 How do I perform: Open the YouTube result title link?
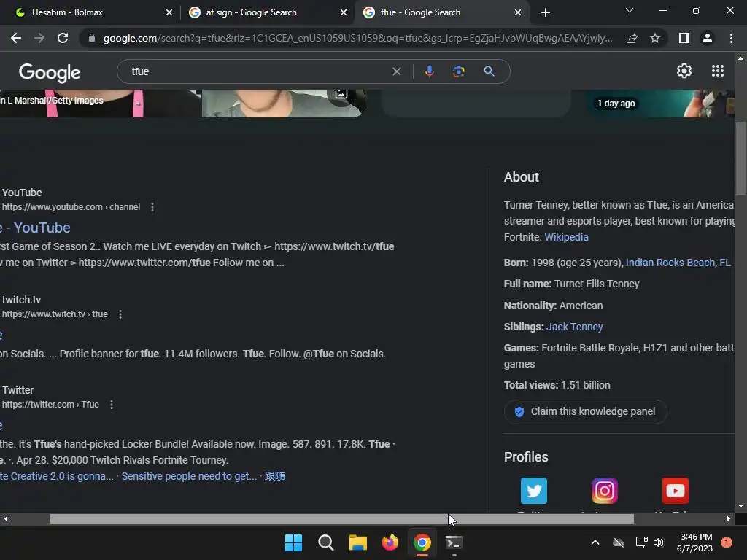35,227
